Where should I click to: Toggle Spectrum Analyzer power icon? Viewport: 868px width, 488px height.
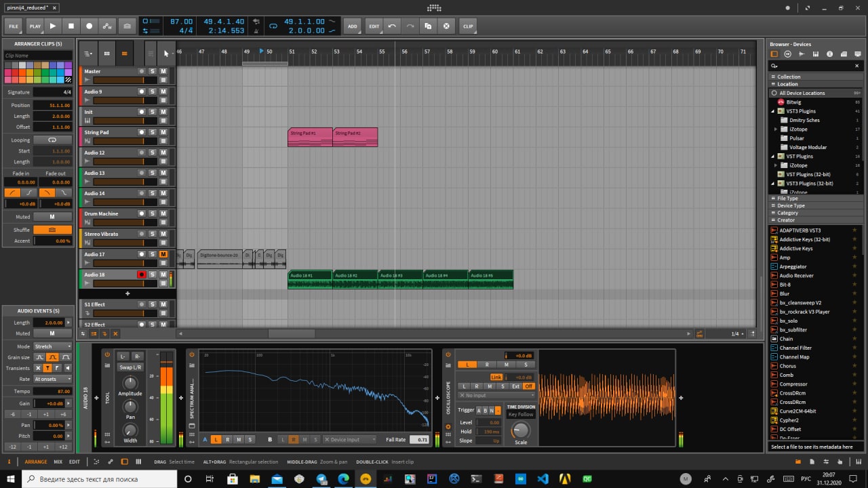point(192,354)
